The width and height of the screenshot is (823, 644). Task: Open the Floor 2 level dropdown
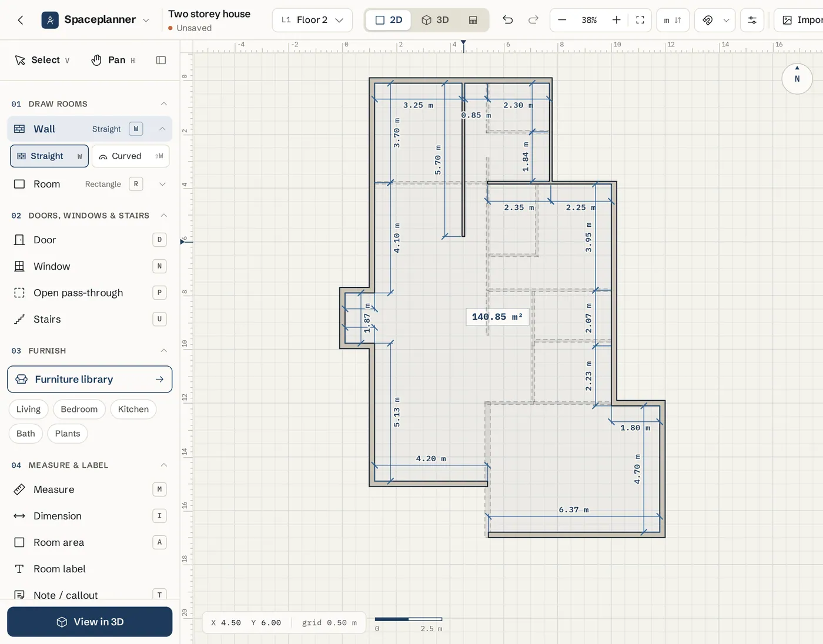pyautogui.click(x=312, y=20)
